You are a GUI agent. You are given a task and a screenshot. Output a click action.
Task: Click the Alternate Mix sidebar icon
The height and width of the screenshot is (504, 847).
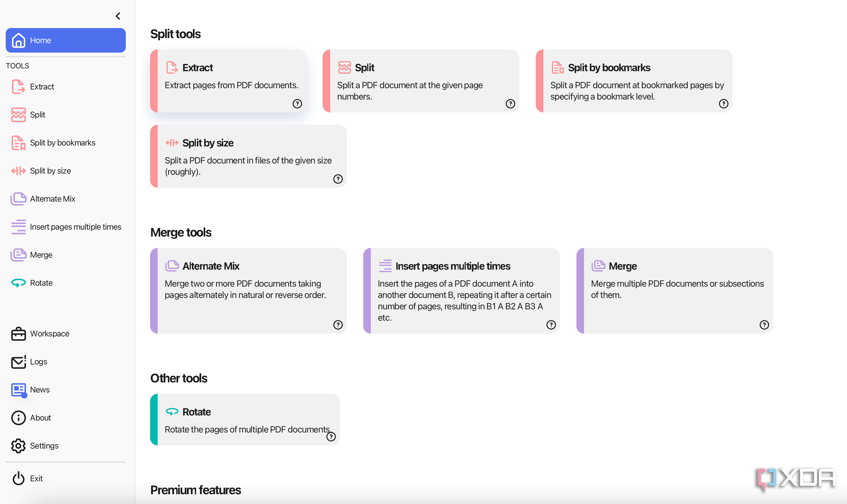[x=18, y=199]
